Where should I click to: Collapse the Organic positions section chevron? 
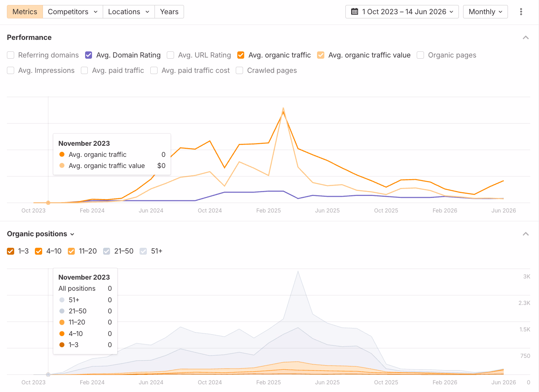coord(526,234)
